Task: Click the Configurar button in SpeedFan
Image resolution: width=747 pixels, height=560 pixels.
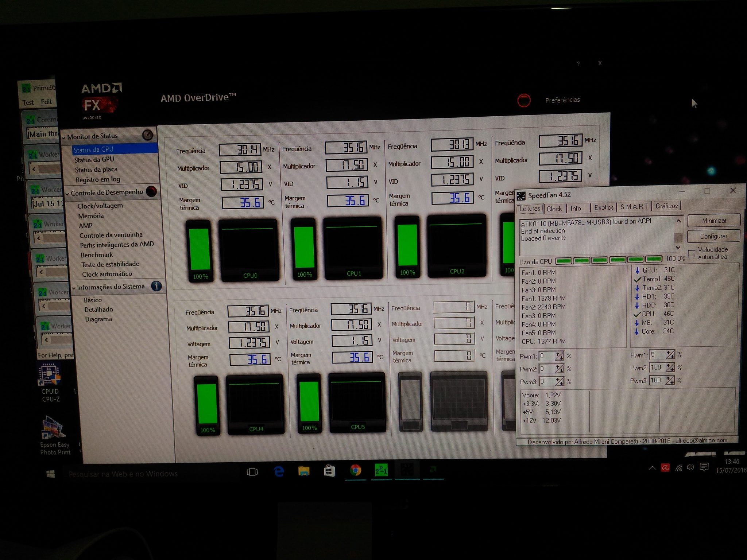Action: (x=713, y=236)
